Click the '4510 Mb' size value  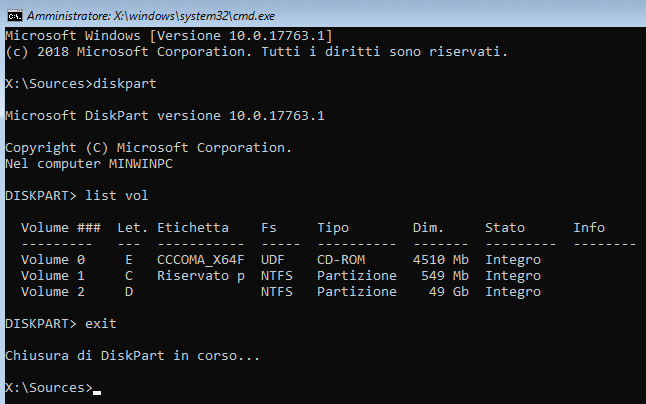pyautogui.click(x=441, y=259)
